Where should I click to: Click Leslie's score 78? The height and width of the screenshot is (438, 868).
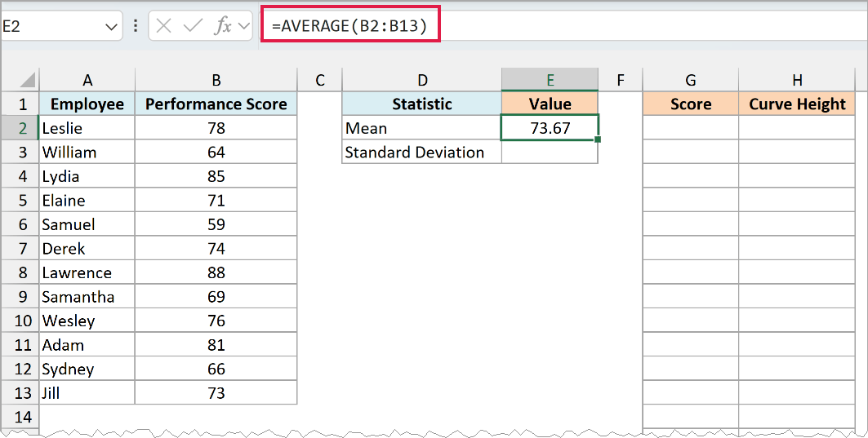pos(216,128)
